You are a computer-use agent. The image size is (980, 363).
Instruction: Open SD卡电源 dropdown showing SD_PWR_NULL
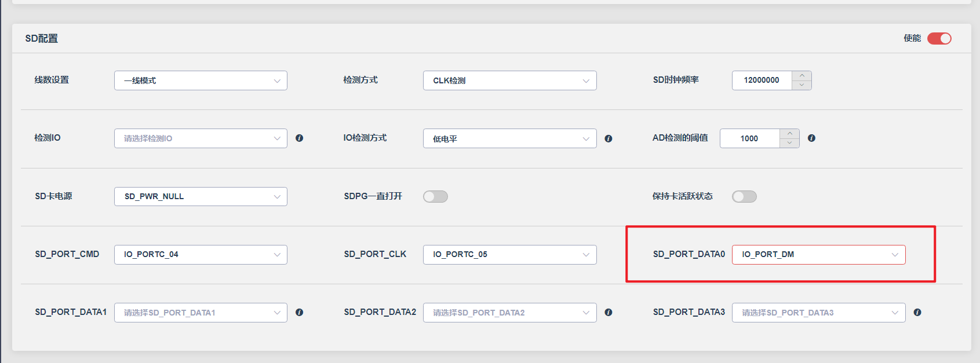pos(201,196)
